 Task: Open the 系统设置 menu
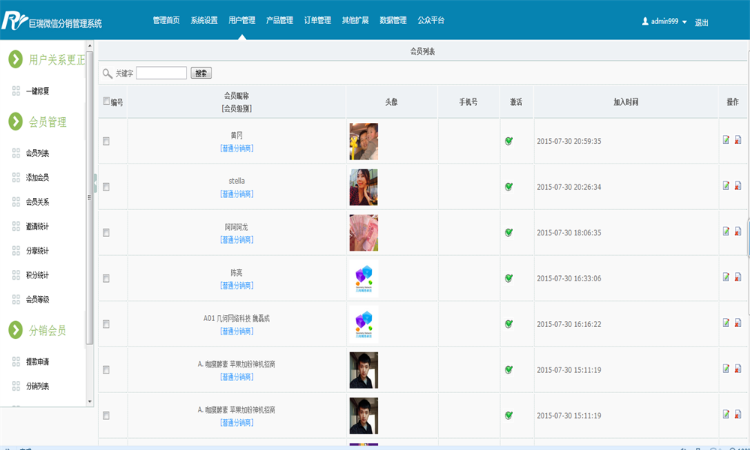point(204,20)
